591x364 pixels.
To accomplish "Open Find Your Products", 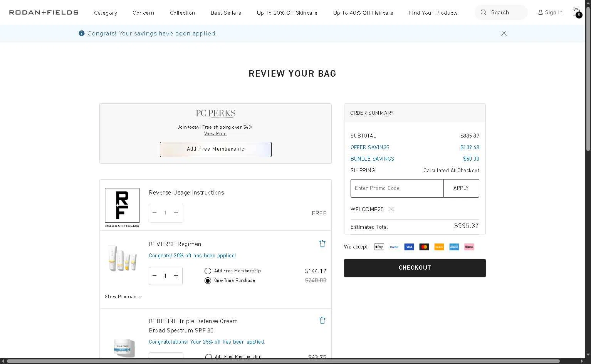I will point(433,13).
